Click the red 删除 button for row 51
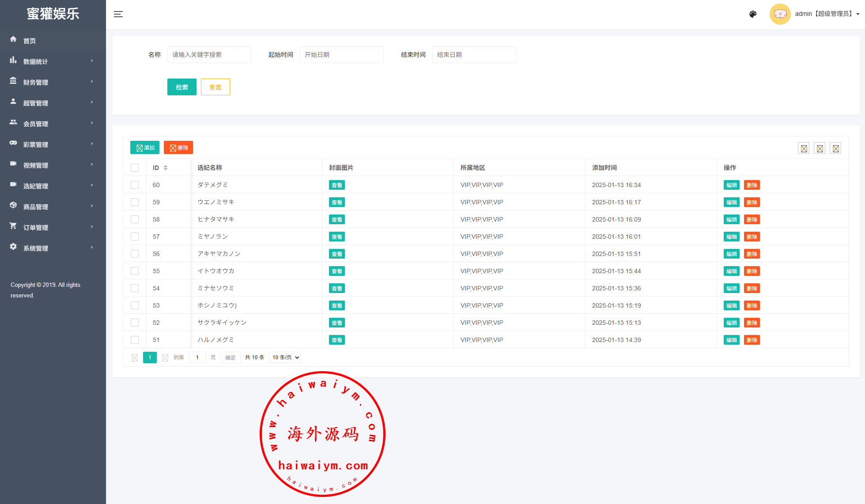Image resolution: width=865 pixels, height=504 pixels. click(752, 340)
